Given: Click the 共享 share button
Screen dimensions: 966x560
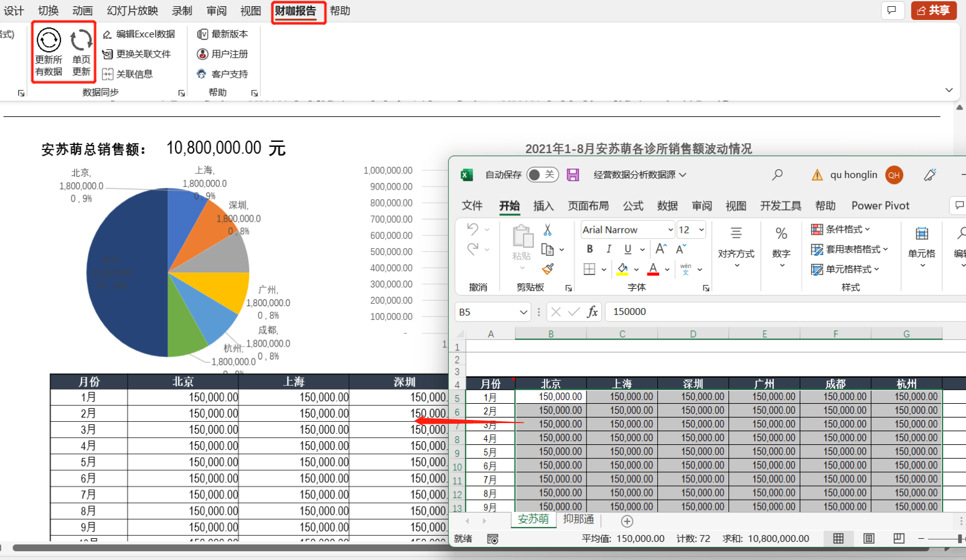Looking at the screenshot, I should tap(934, 11).
